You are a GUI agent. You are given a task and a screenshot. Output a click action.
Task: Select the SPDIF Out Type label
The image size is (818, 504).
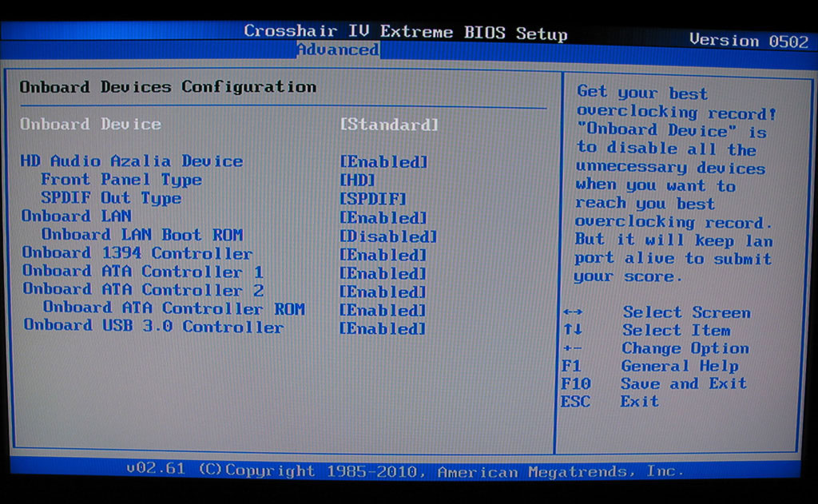point(111,198)
